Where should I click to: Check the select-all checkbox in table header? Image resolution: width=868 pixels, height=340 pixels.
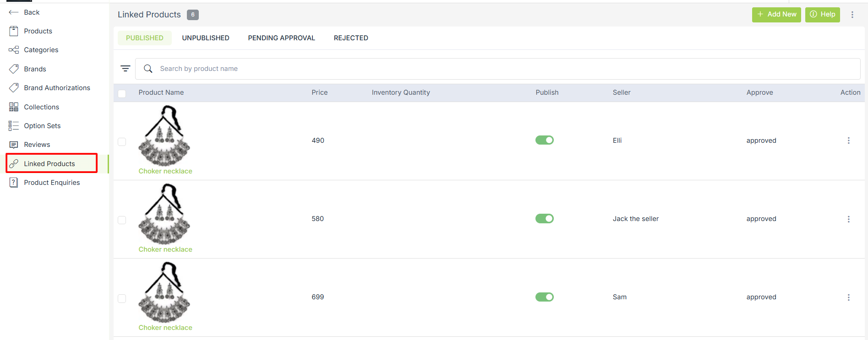pyautogui.click(x=122, y=94)
